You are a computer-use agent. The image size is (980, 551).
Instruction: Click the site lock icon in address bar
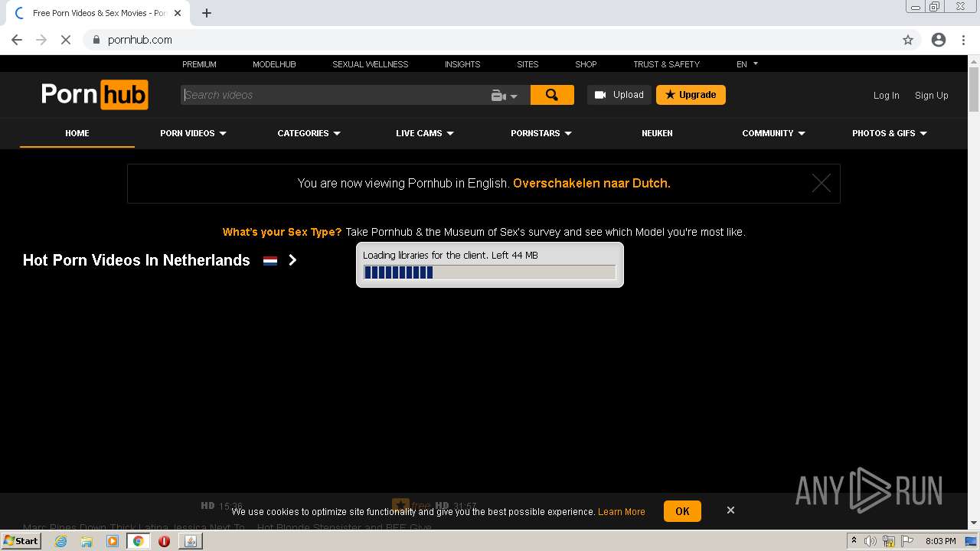[x=96, y=40]
